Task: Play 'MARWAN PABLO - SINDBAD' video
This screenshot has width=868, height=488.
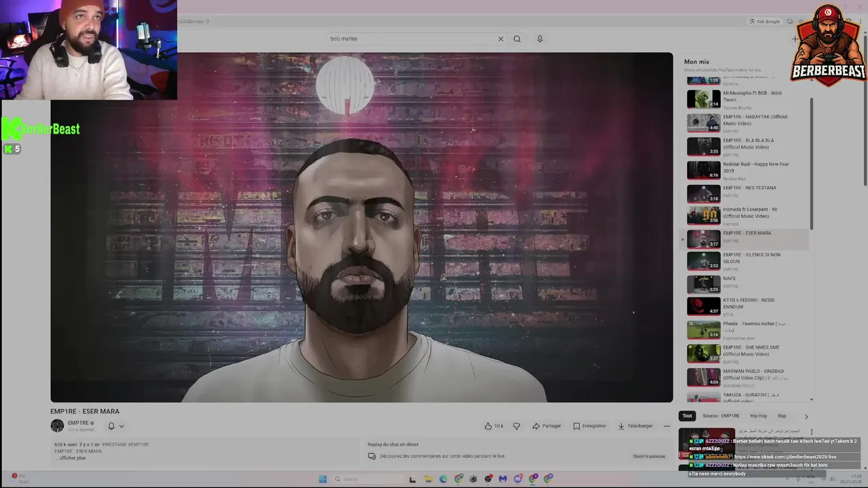Action: [x=747, y=377]
